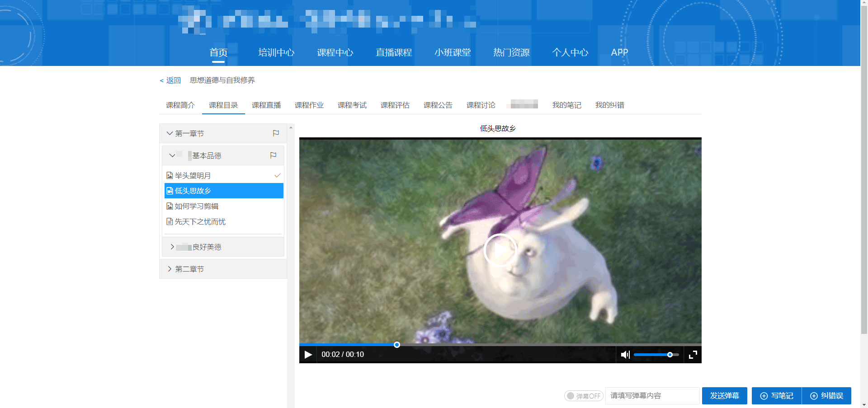This screenshot has width=868, height=408.
Task: Switch to the 课程评估 tab
Action: [x=395, y=105]
